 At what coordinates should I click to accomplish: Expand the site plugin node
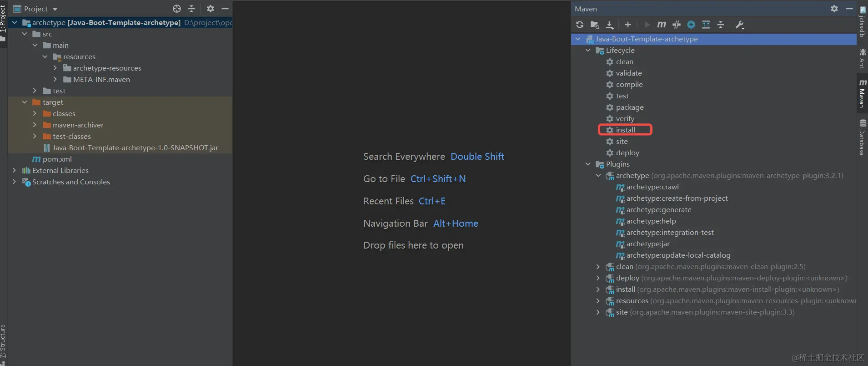598,312
